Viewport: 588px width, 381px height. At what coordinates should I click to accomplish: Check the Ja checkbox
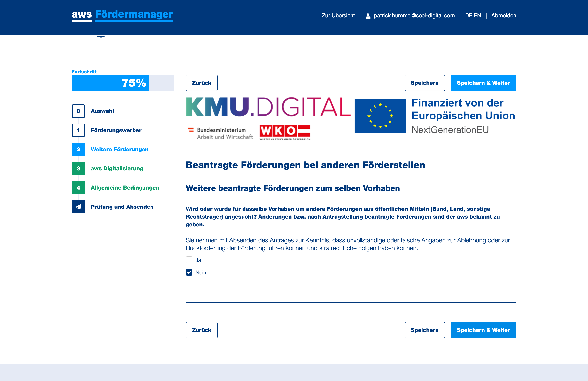click(x=189, y=260)
